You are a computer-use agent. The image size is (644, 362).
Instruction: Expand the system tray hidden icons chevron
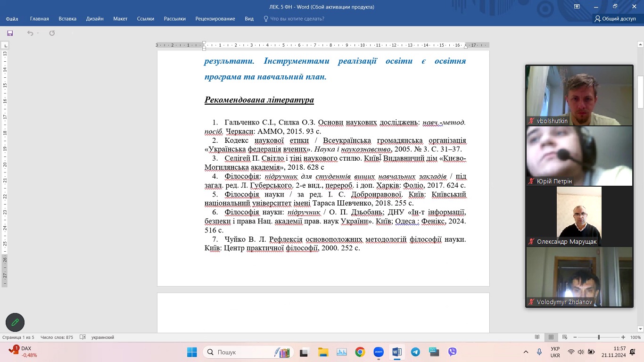(526, 352)
